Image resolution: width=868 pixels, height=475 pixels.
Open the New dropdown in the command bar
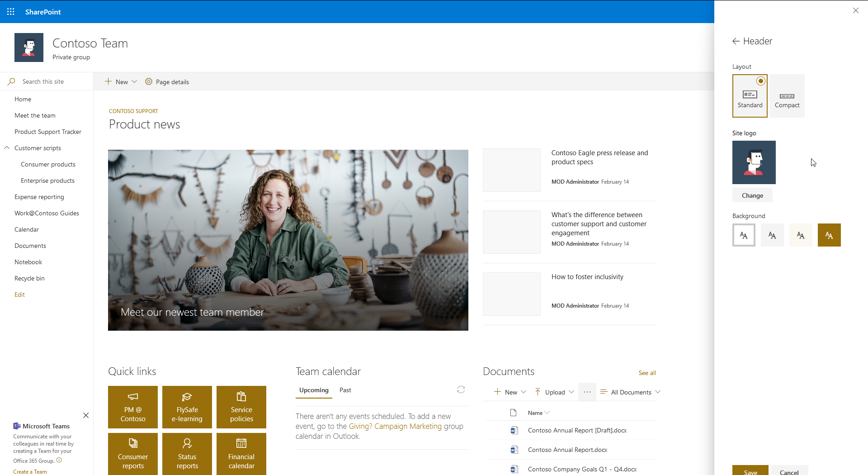[x=121, y=82]
